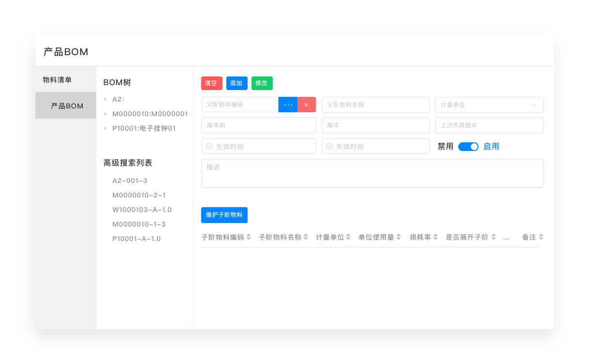The image size is (590, 364).
Task: Click the blue 添加 button
Action: click(237, 83)
